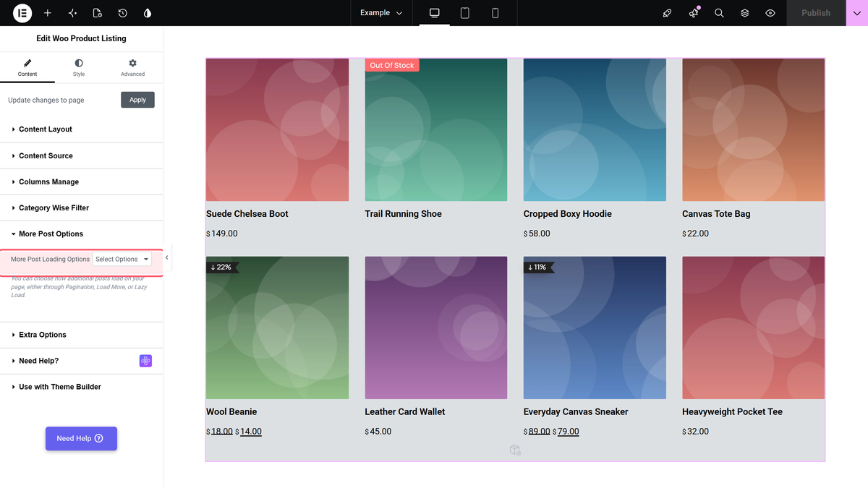Click the $149.00 price text
Viewport: 868px width, 488px height.
tap(222, 234)
